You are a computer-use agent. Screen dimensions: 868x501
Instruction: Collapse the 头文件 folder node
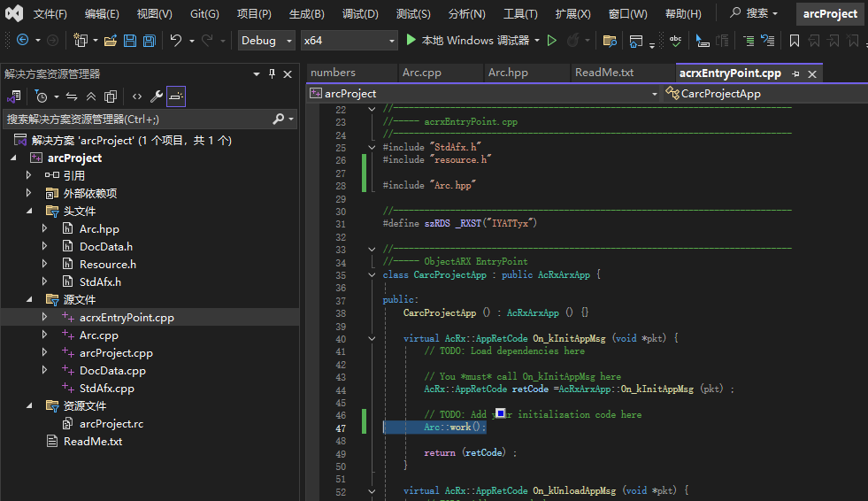29,211
